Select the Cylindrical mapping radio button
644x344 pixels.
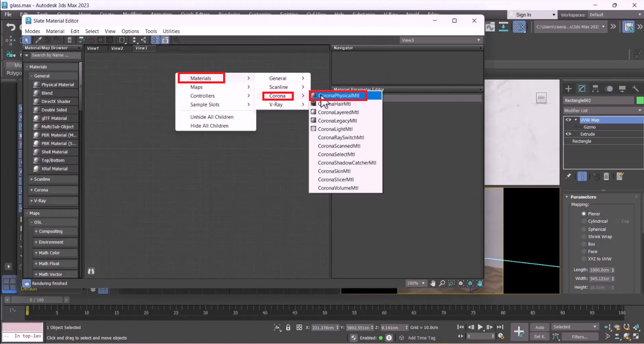click(x=584, y=221)
